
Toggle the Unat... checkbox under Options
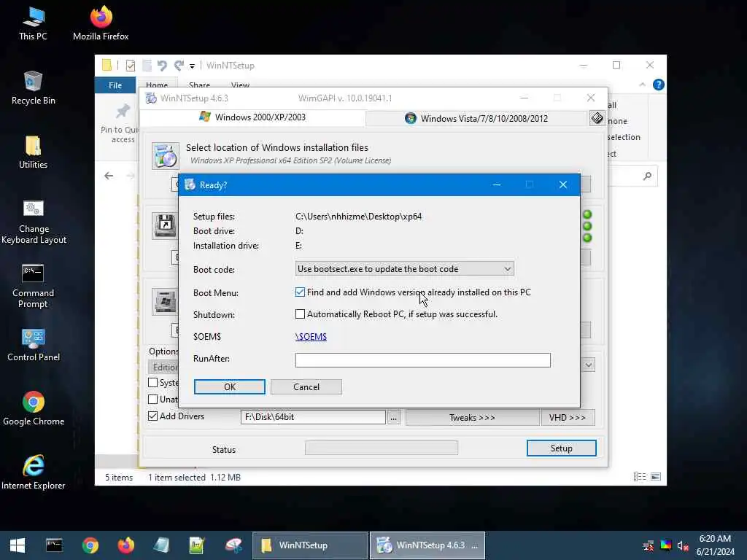pos(153,399)
